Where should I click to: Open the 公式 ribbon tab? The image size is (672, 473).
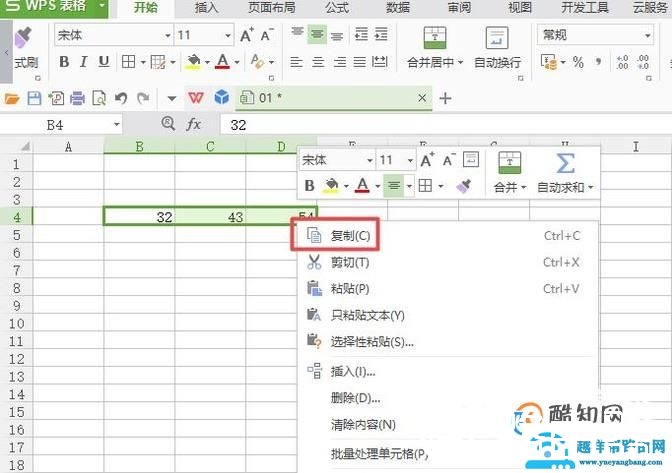337,8
